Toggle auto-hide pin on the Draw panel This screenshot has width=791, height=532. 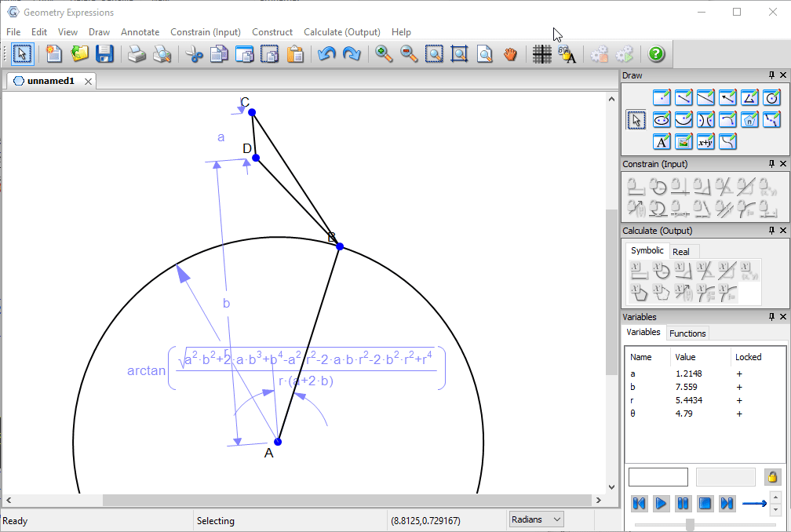771,75
